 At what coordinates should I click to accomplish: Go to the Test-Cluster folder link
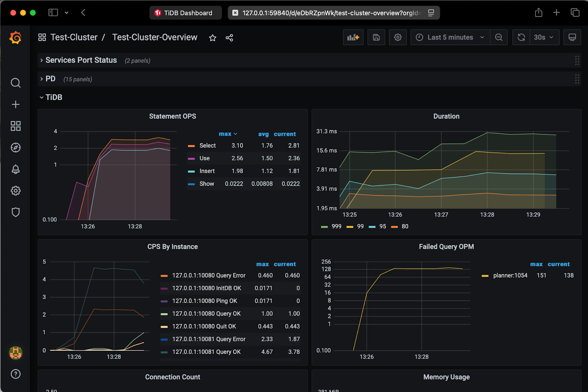pos(74,38)
